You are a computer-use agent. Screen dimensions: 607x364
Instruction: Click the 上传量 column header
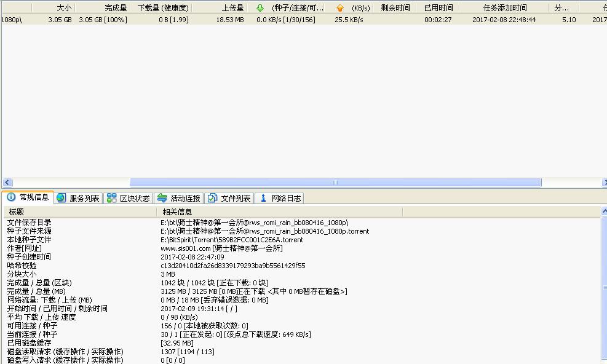232,8
